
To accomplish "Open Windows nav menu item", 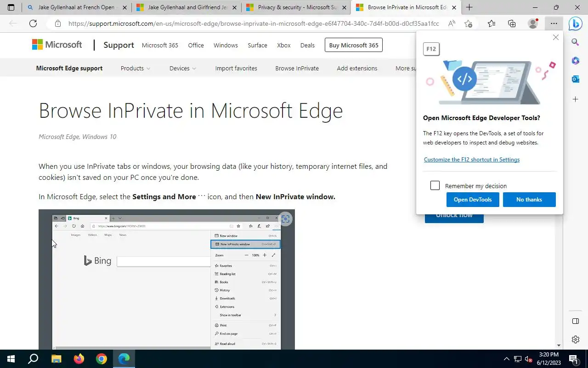I will (226, 45).
